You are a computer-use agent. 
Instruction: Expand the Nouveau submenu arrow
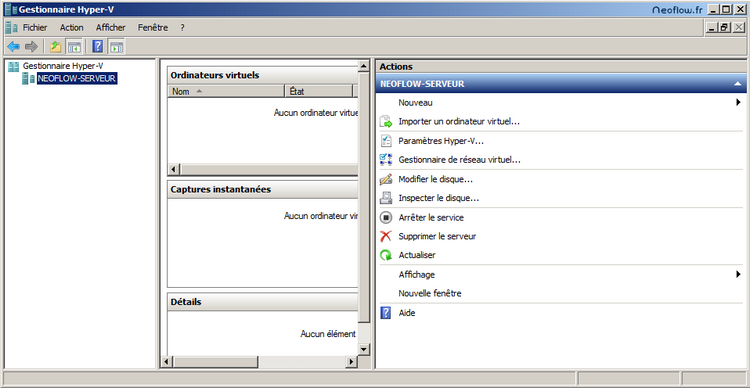point(738,102)
